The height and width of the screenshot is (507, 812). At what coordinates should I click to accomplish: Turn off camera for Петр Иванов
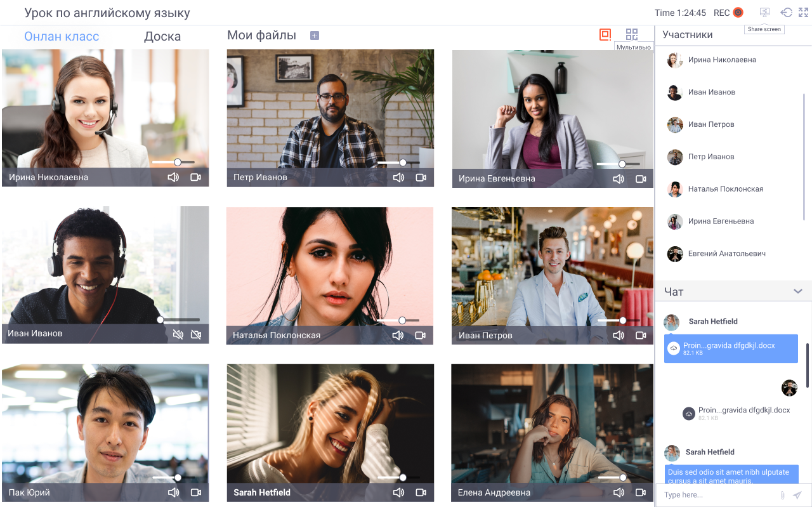(421, 178)
